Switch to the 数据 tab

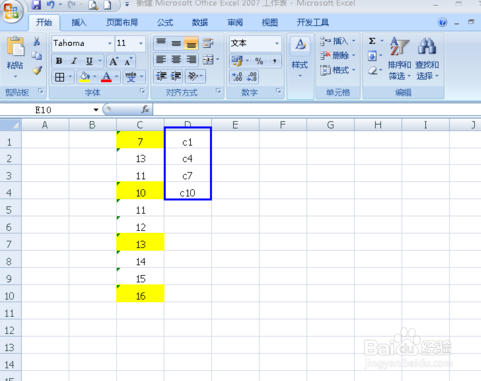pyautogui.click(x=200, y=22)
